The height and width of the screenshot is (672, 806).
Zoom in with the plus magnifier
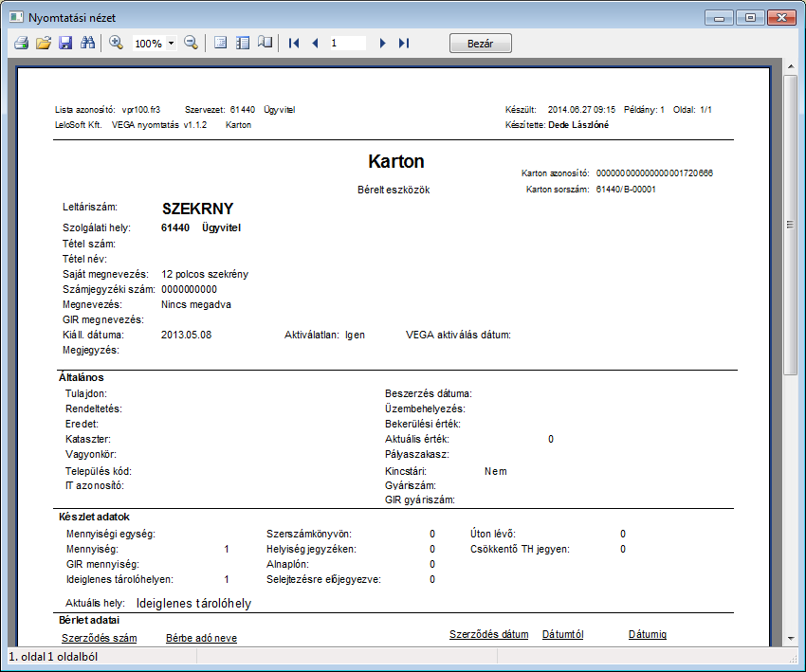[117, 44]
